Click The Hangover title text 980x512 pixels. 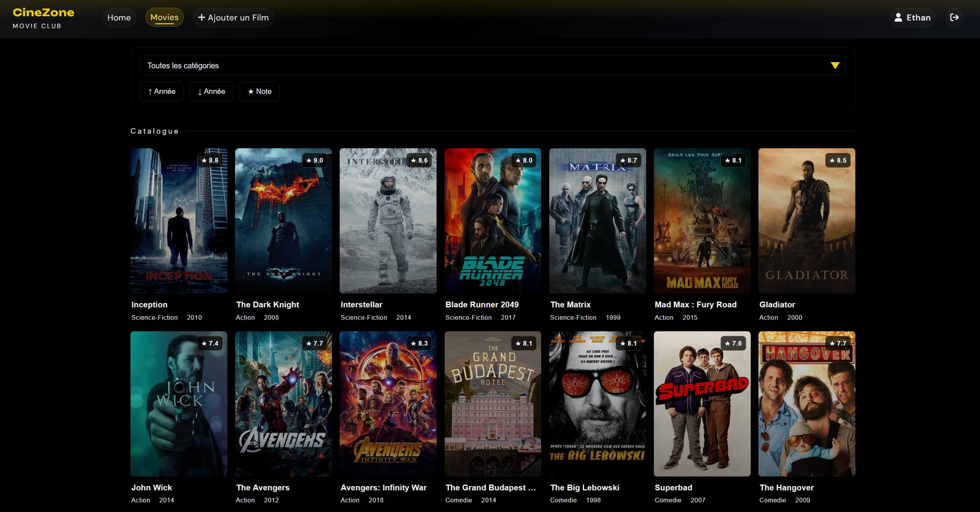(x=787, y=488)
